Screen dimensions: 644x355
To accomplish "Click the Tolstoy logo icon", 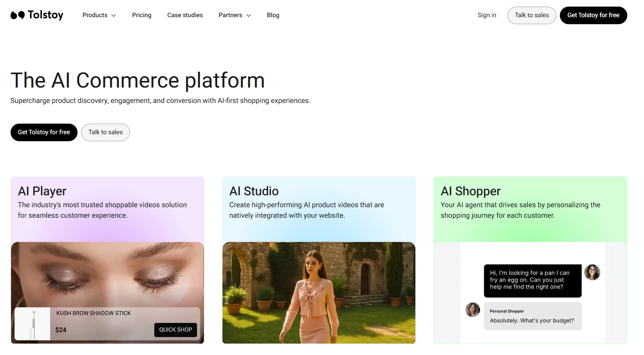I will tap(18, 15).
